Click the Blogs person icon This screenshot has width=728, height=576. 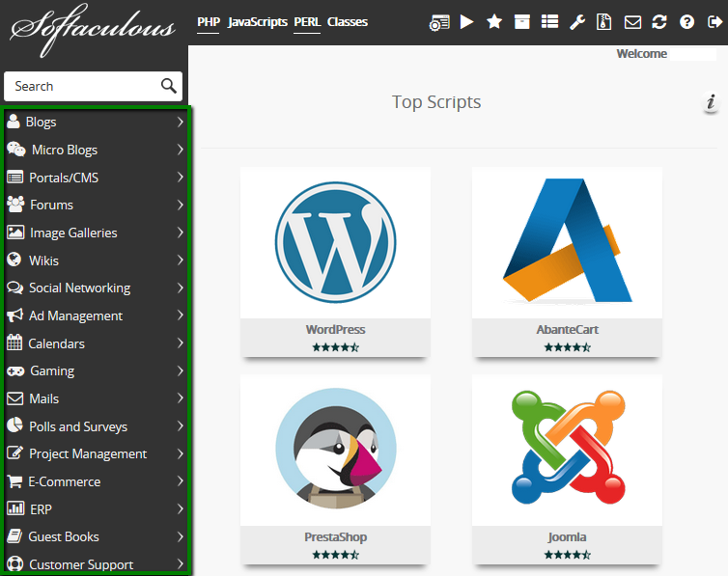pos(14,121)
